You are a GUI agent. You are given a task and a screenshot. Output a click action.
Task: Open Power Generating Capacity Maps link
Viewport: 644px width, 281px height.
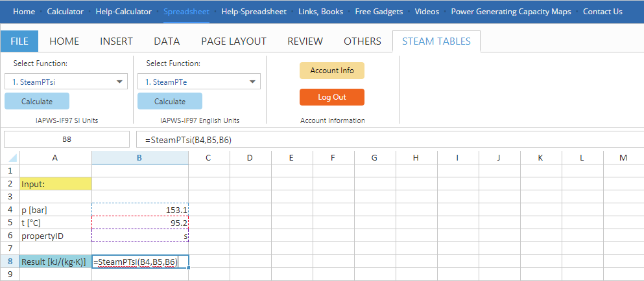pos(512,12)
